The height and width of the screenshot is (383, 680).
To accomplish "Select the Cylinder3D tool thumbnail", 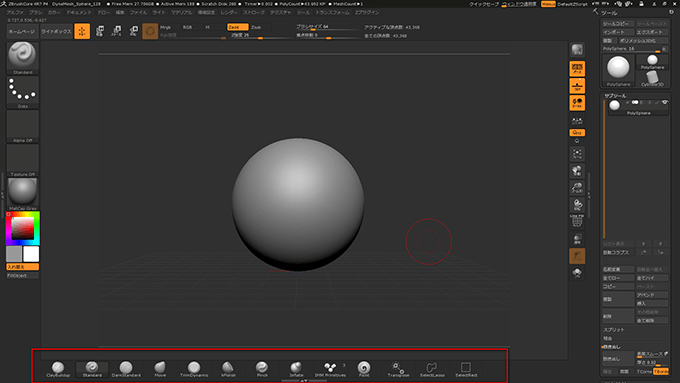I will coord(652,79).
